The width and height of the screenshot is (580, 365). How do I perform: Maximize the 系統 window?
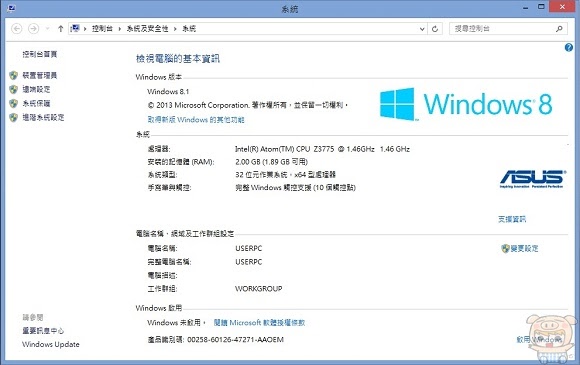tap(541, 7)
